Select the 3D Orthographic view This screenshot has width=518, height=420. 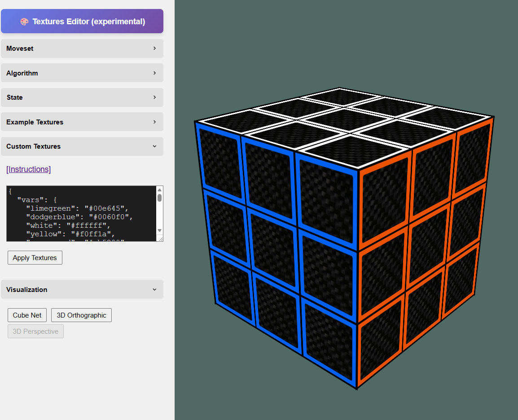(81, 315)
